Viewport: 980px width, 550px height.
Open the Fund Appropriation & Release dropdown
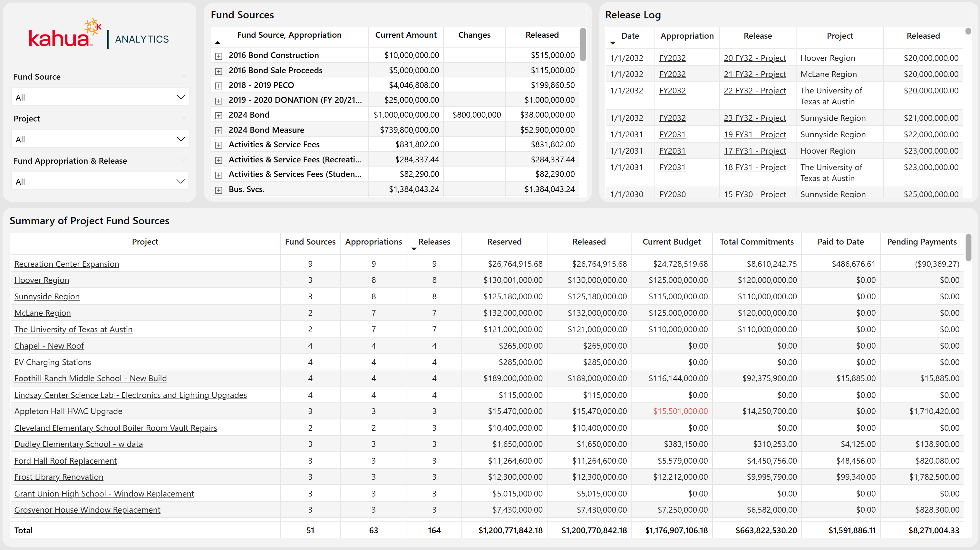point(100,181)
